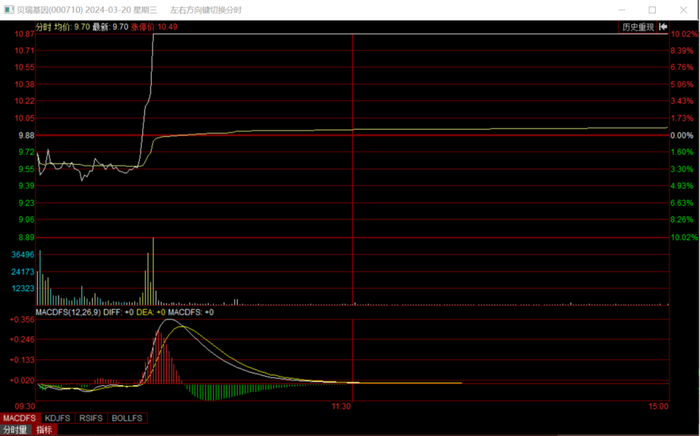Screen dimensions: 700x436
Task: Click the 历史重现 button
Action: point(638,27)
